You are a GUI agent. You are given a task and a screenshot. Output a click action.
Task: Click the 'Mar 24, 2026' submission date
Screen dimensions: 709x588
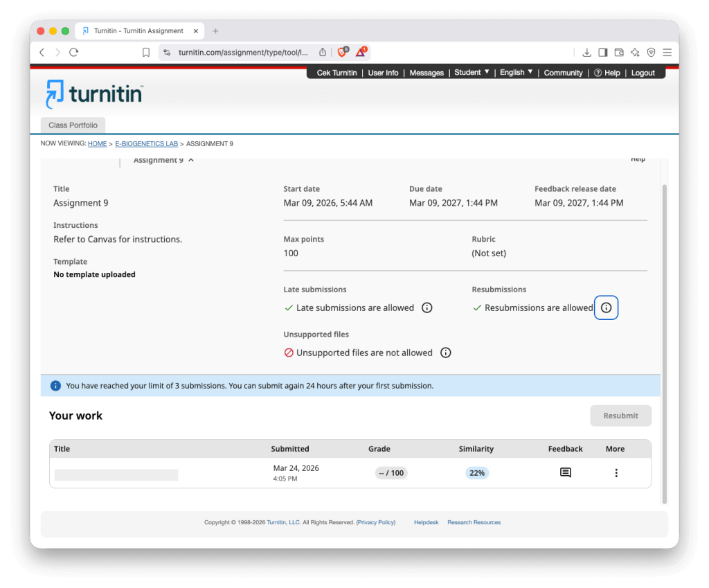(x=296, y=468)
